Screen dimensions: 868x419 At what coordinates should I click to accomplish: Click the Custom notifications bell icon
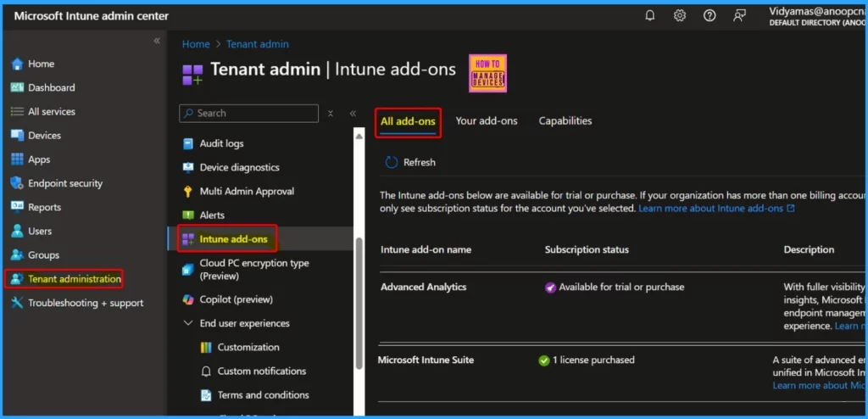click(206, 372)
